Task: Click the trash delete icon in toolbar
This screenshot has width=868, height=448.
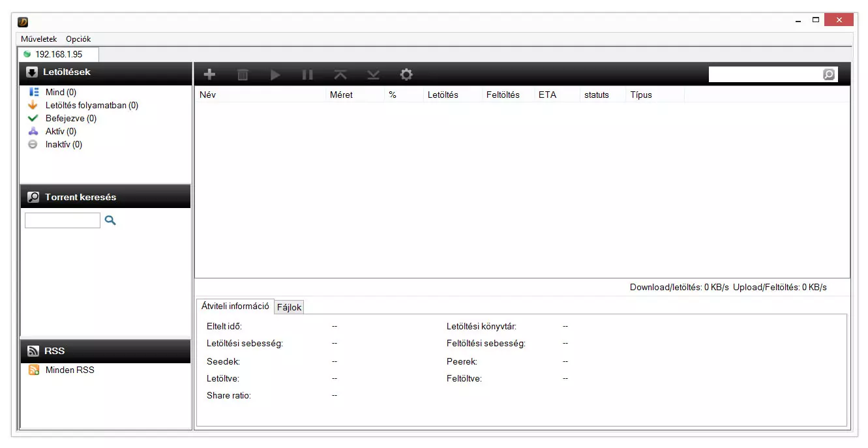Action: [x=243, y=75]
